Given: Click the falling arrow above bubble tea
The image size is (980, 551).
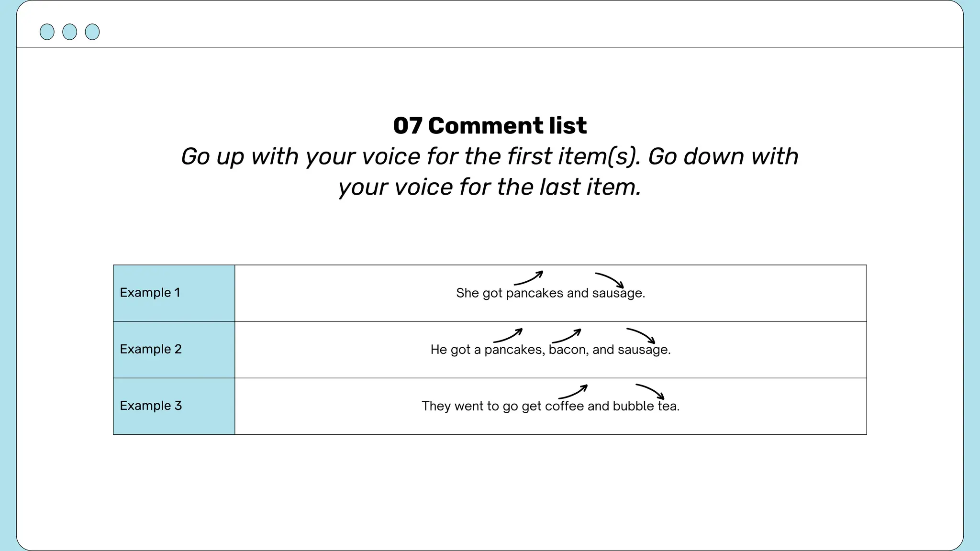Looking at the screenshot, I should pyautogui.click(x=650, y=391).
